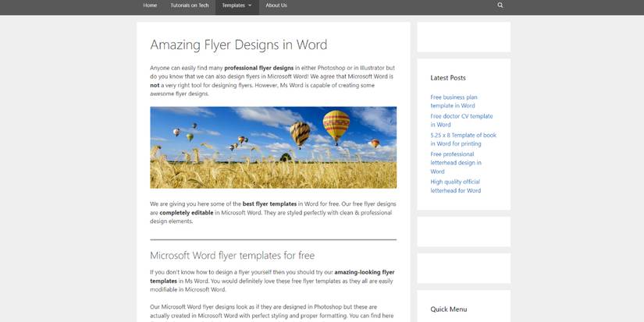Click bold text 'best flyer templates'

tap(269, 203)
